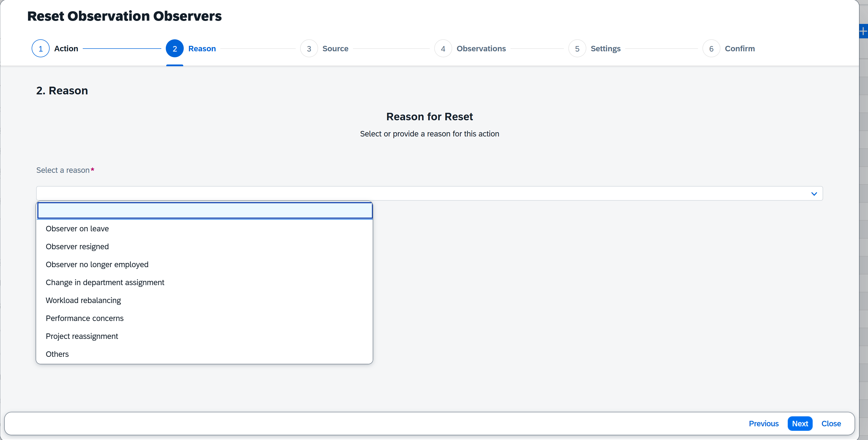This screenshot has height=440, width=868.
Task: Select 'Others' reason option
Action: point(57,354)
